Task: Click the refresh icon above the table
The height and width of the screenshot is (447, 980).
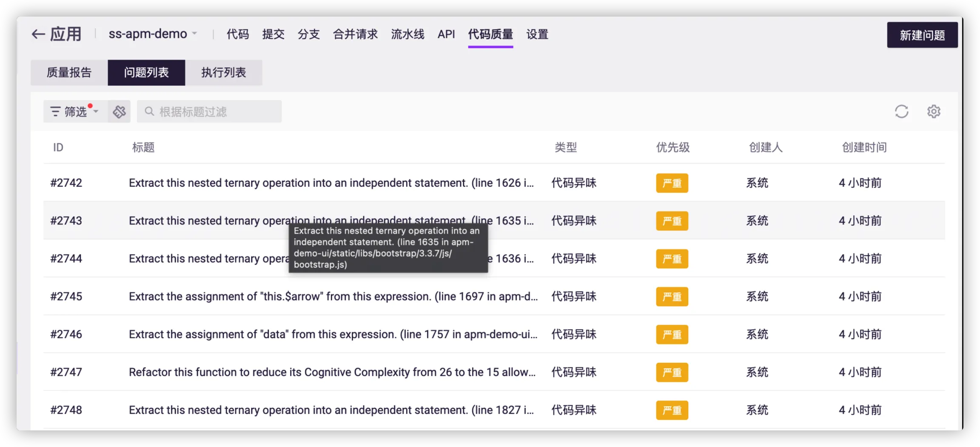Action: coord(901,112)
